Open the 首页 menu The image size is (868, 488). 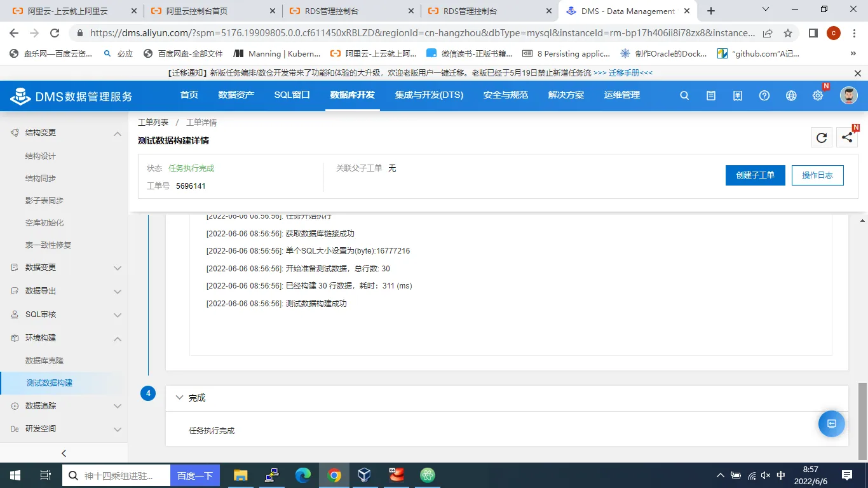[189, 95]
